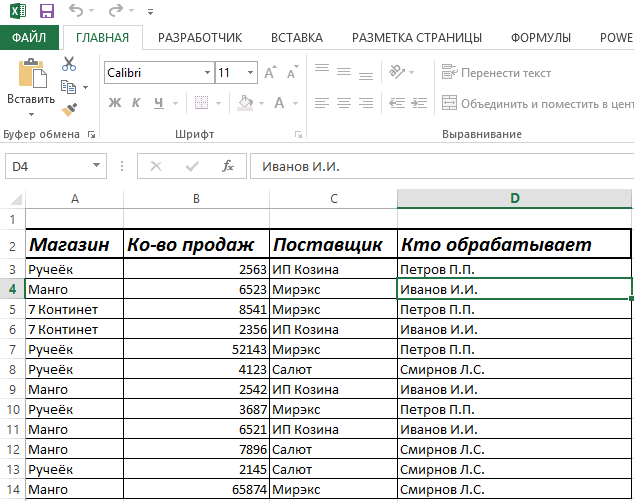Decrease the indent
634x501 pixels.
pyautogui.click(x=397, y=103)
